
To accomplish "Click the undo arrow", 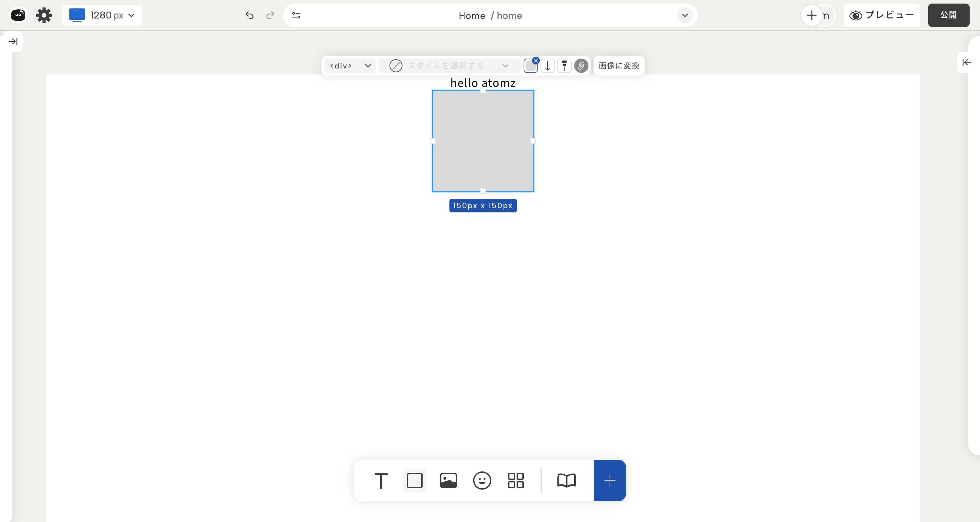I will [250, 15].
